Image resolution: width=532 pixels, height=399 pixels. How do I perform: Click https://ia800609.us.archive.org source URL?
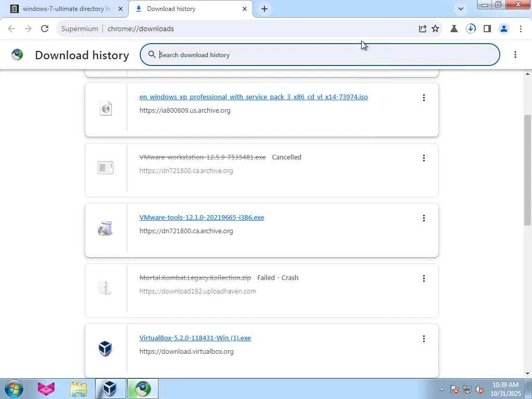185,110
